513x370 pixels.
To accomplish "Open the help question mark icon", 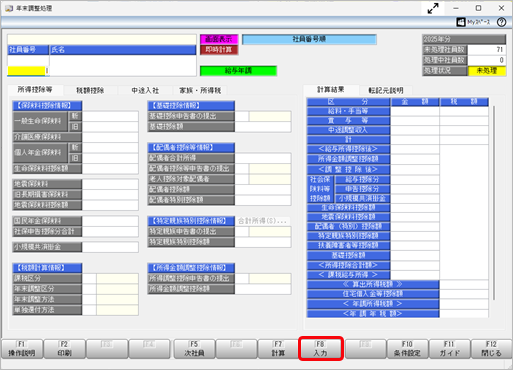I will (501, 22).
